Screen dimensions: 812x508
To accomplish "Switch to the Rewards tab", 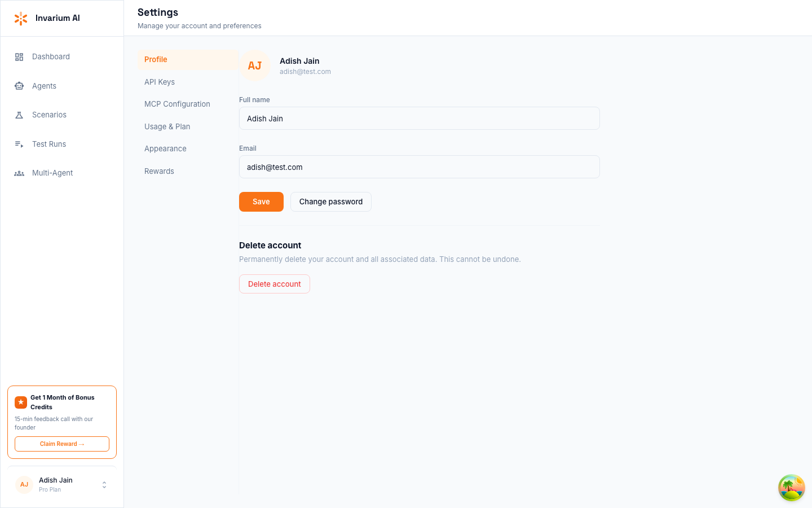I will 159,171.
